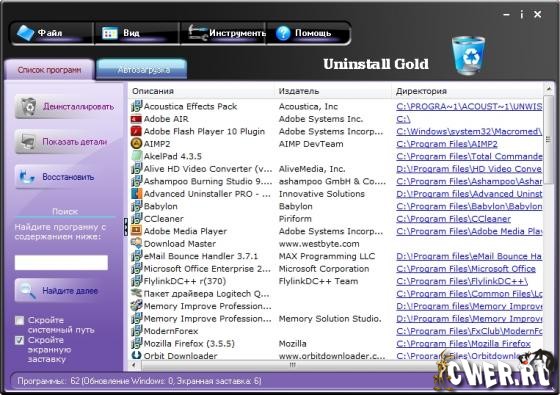This screenshot has height=395, width=560.
Task: Select the AIMP2 program icon
Action: pos(136,144)
